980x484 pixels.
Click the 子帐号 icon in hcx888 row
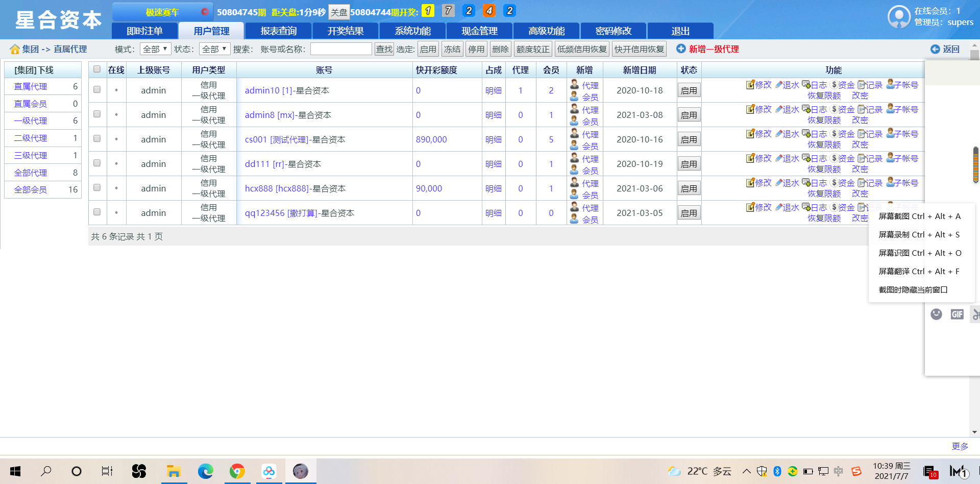(x=891, y=183)
